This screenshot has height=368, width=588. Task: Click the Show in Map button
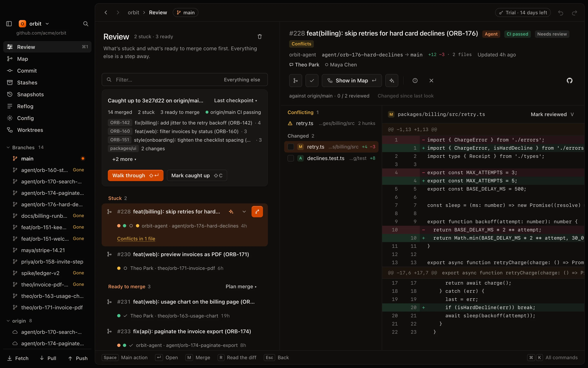point(352,81)
